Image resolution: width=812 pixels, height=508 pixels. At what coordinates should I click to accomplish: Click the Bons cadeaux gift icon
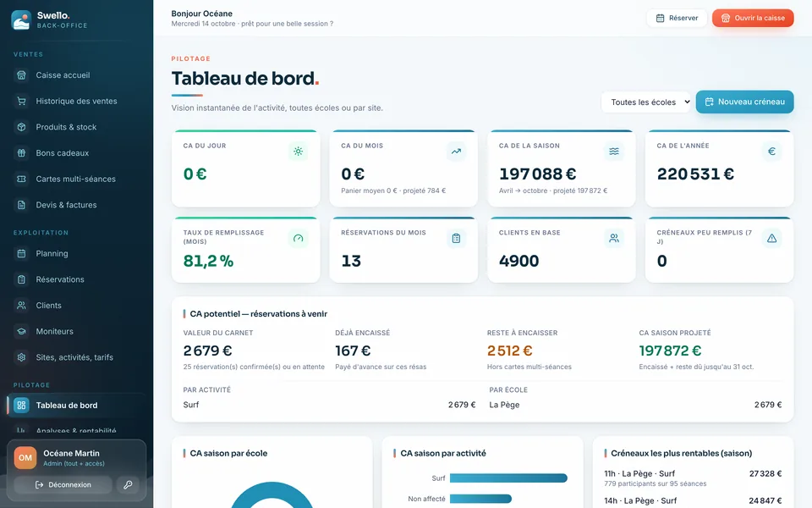pos(21,153)
